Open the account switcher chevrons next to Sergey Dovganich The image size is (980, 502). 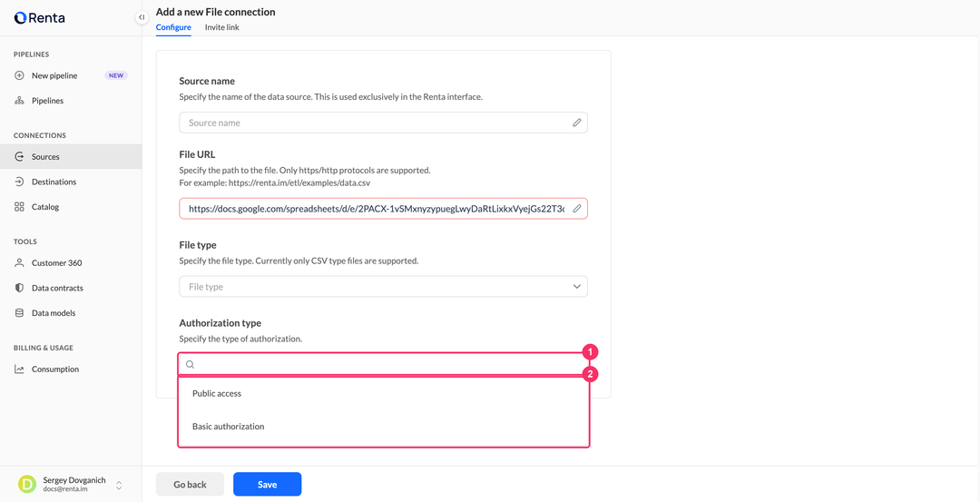tap(119, 485)
